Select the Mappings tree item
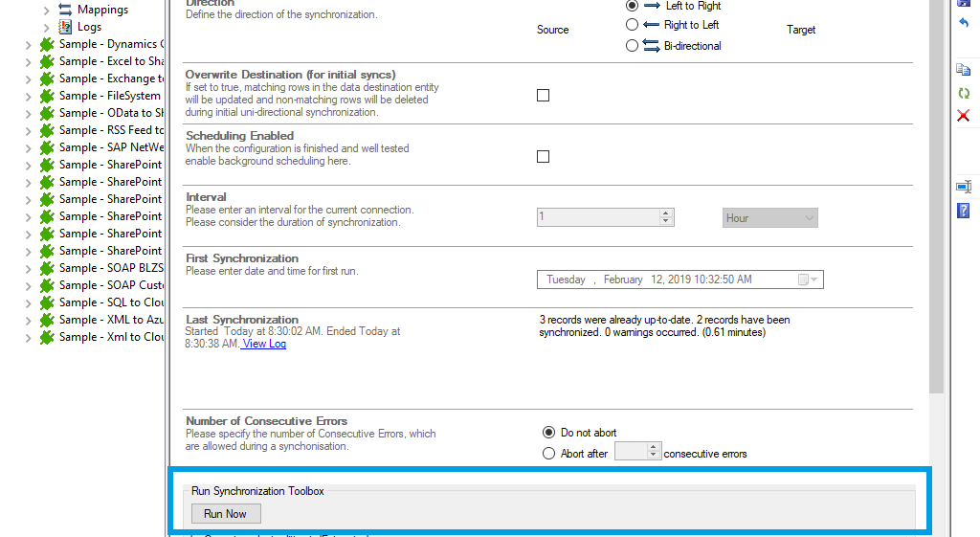Viewport: 980px width, 537px height. click(102, 10)
